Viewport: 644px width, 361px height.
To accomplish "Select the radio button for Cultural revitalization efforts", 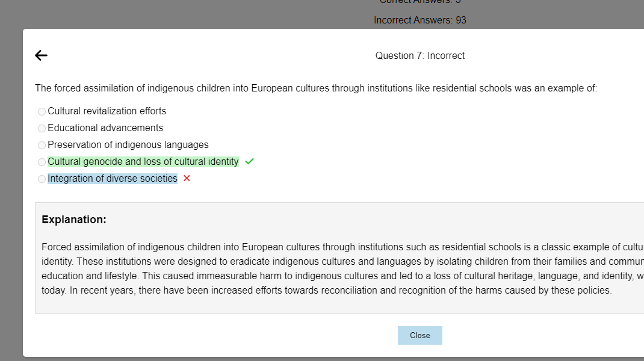I will click(x=42, y=112).
